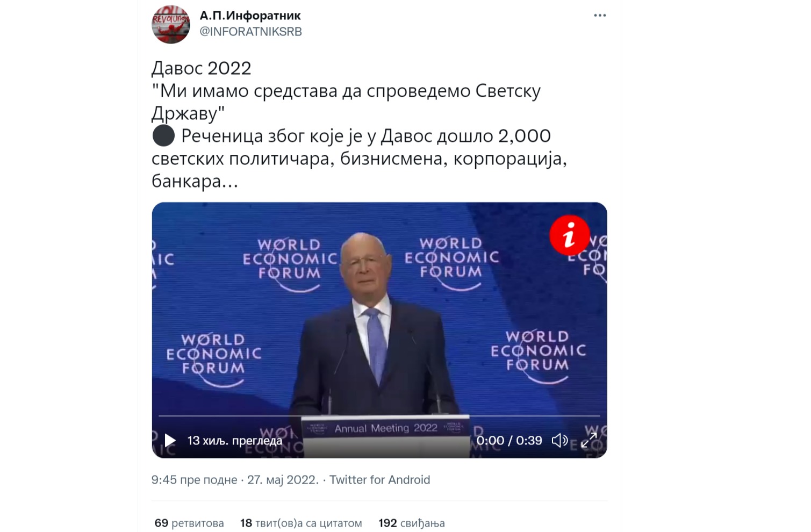Viewport: 811px width, 532px height.
Task: Play the video with the play button
Action: (x=170, y=441)
